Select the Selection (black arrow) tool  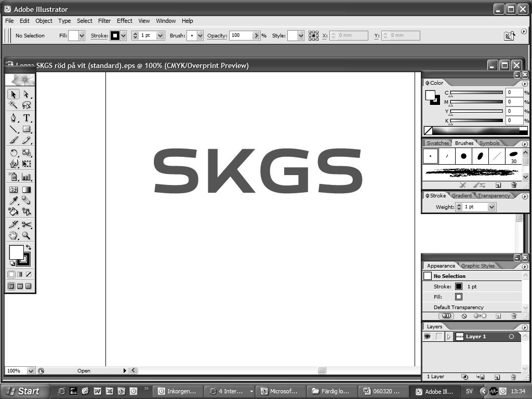coord(13,94)
